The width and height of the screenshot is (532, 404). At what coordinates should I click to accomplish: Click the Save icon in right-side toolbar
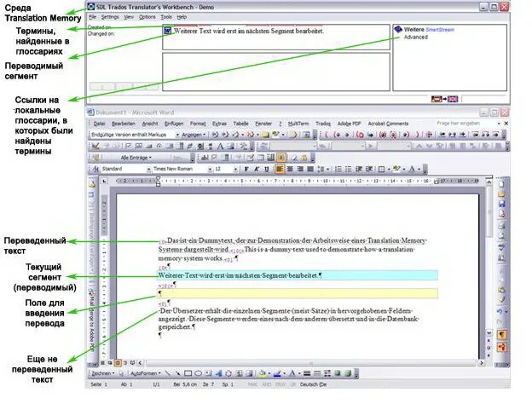[502, 204]
